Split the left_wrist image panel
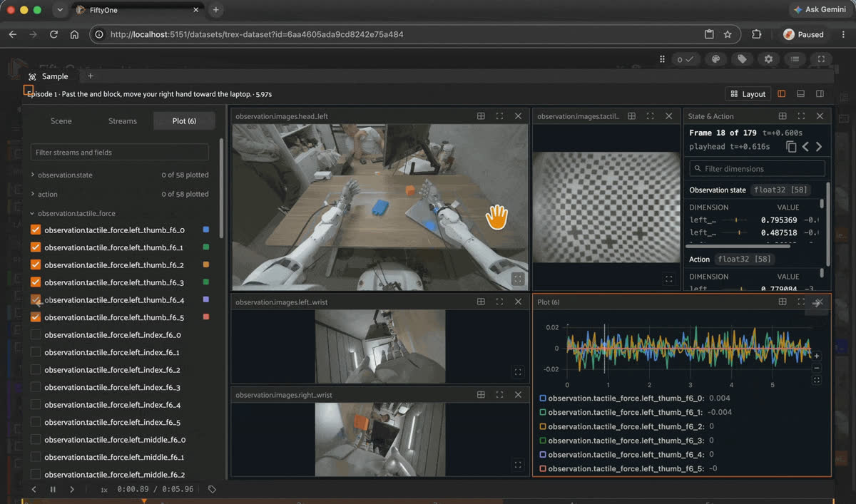The height and width of the screenshot is (504, 856). coord(481,302)
